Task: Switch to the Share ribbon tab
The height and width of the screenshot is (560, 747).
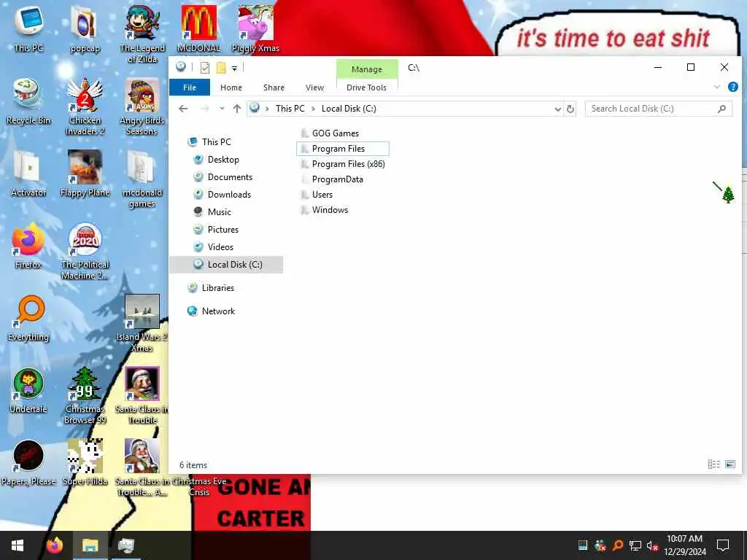Action: (x=274, y=87)
